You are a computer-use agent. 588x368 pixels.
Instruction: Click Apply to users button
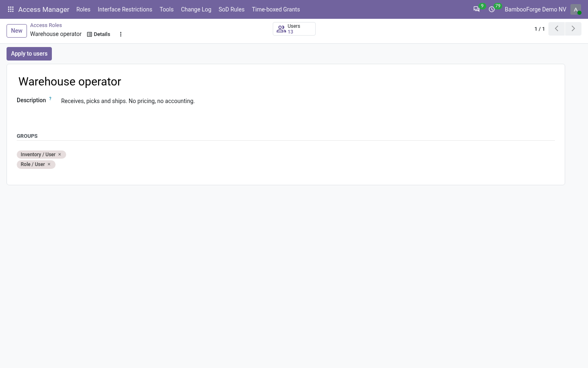coord(29,54)
